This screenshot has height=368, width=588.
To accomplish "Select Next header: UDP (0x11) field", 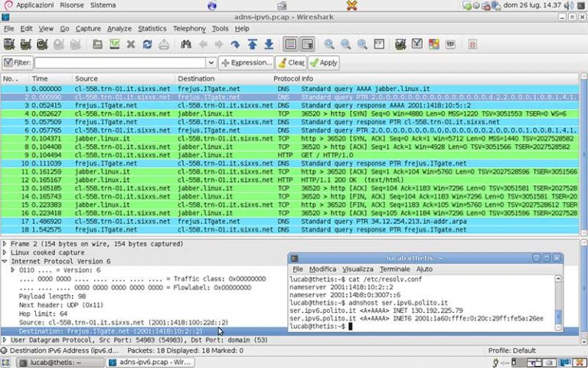I will (61, 305).
